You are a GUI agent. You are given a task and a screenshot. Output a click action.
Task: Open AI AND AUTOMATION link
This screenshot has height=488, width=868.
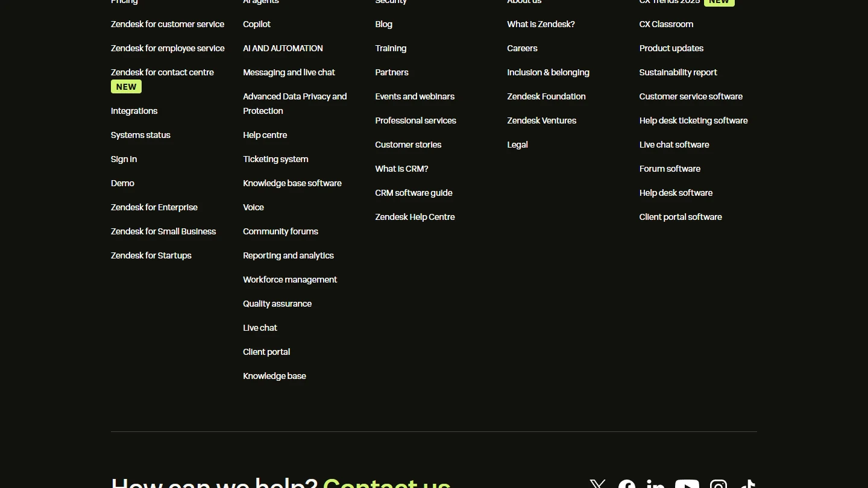tap(283, 48)
